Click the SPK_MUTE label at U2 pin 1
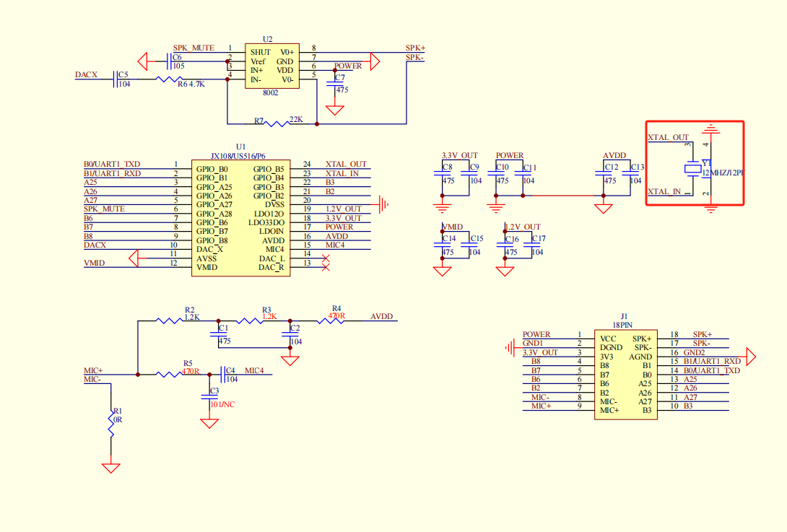Image resolution: width=787 pixels, height=532 pixels. coord(194,48)
